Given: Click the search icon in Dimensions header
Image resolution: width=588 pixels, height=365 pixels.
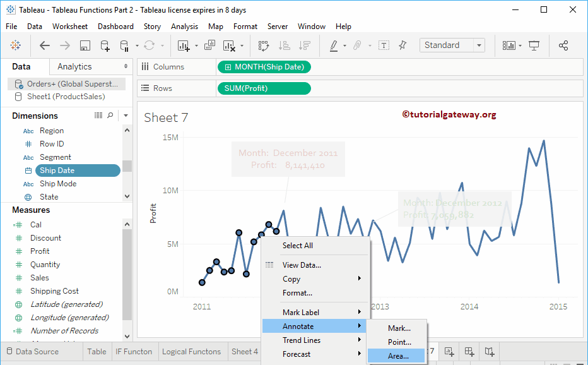Looking at the screenshot, I should pyautogui.click(x=110, y=116).
